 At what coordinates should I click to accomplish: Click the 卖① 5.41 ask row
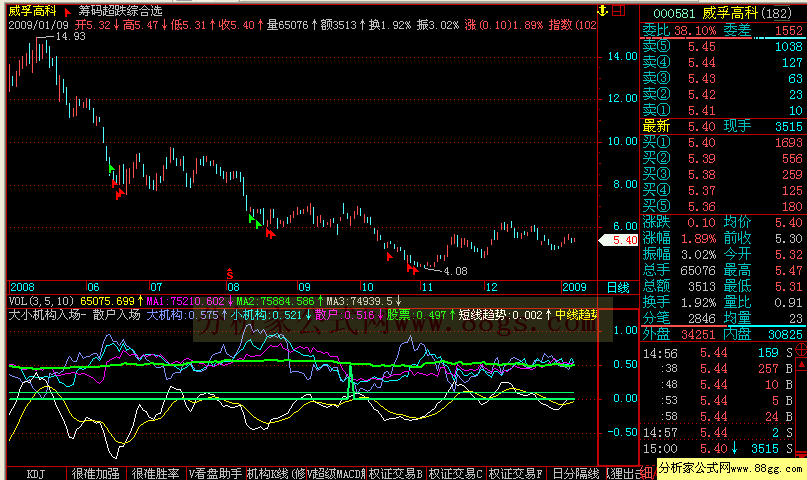click(722, 110)
